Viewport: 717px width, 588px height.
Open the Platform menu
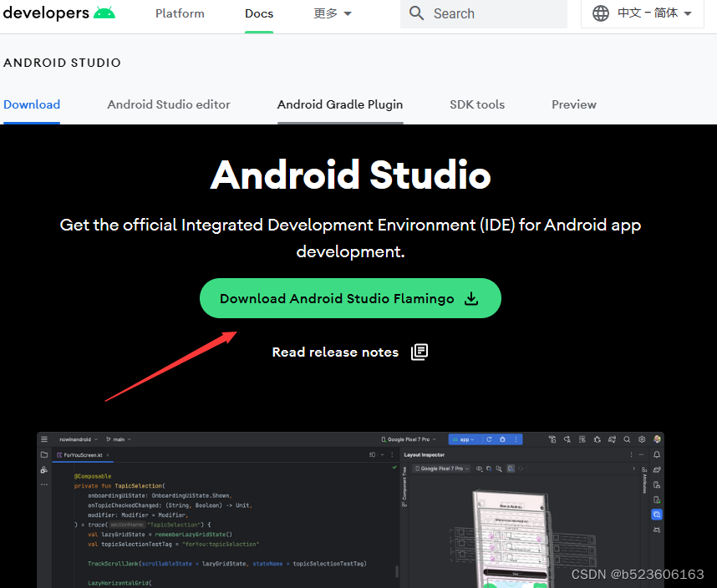(180, 13)
